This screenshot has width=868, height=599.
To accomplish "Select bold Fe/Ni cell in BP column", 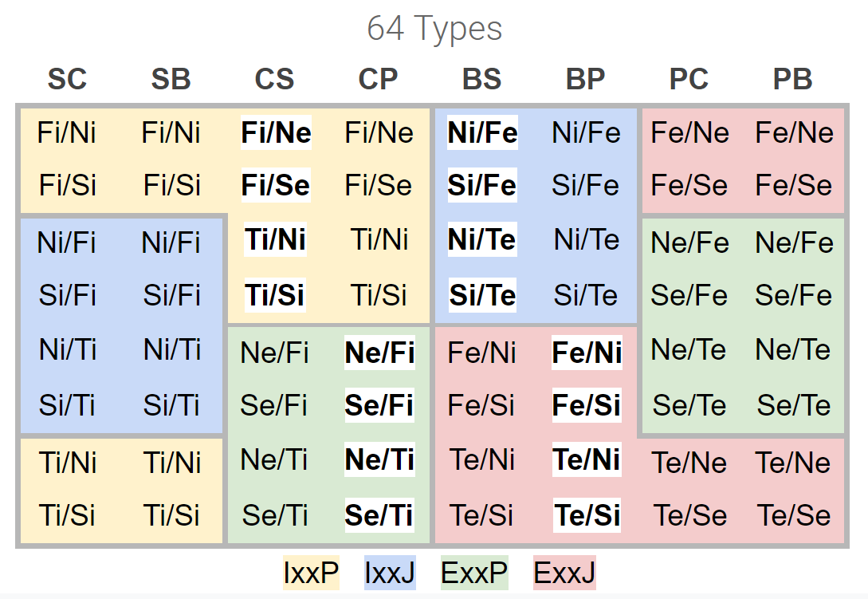I will click(587, 353).
